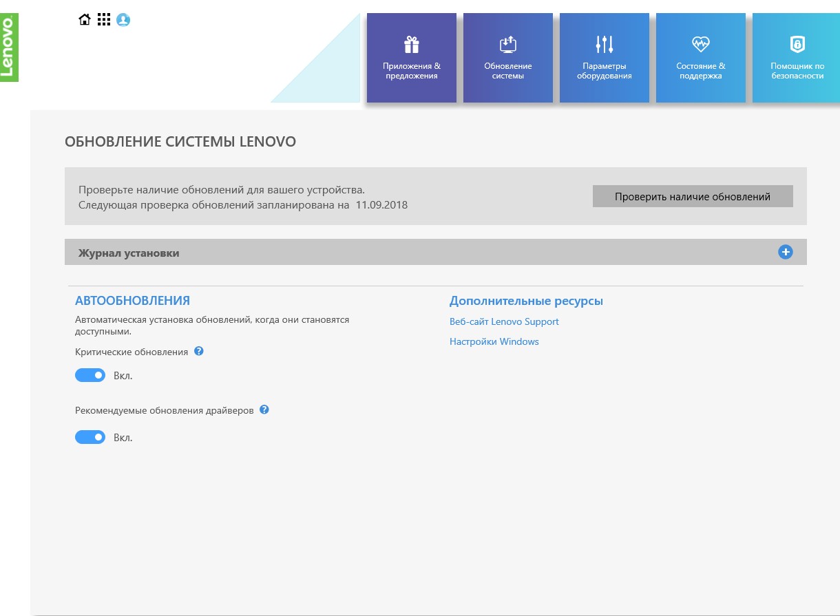This screenshot has width=840, height=616.
Task: Open the apps grid icon
Action: pos(104,20)
